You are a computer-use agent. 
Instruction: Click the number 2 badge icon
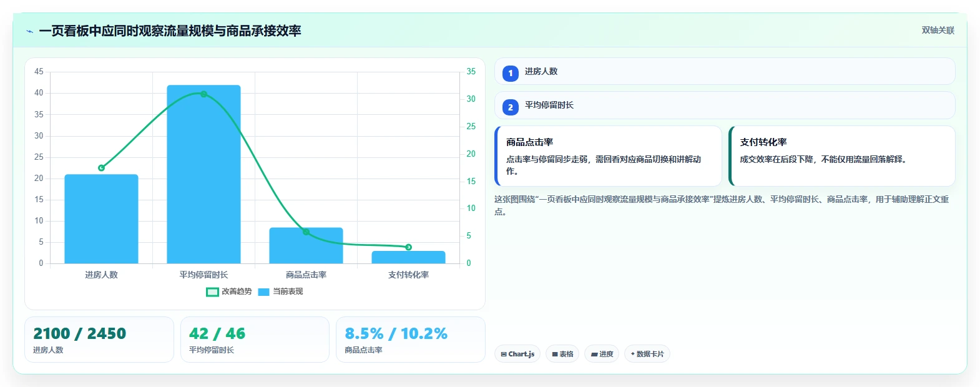click(510, 107)
